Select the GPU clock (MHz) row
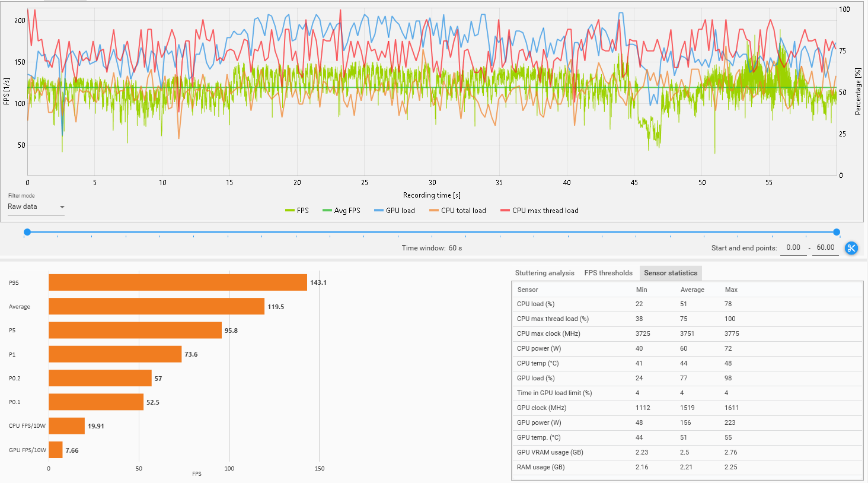The height and width of the screenshot is (483, 868). coord(688,408)
